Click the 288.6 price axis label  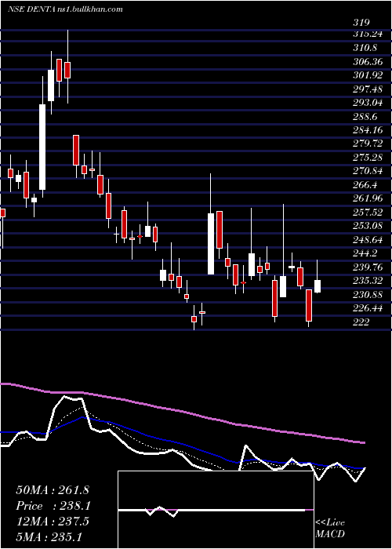pyautogui.click(x=365, y=117)
